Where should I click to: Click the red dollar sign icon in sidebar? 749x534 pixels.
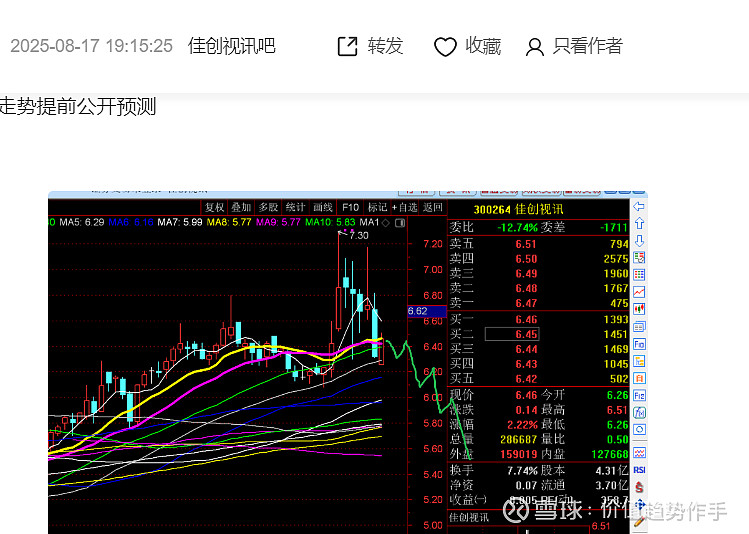tap(639, 487)
